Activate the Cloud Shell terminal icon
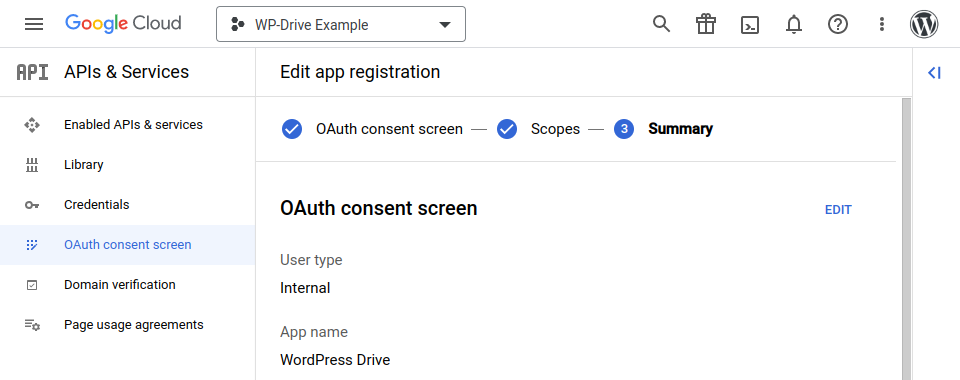Viewport: 960px width, 380px height. click(x=749, y=24)
